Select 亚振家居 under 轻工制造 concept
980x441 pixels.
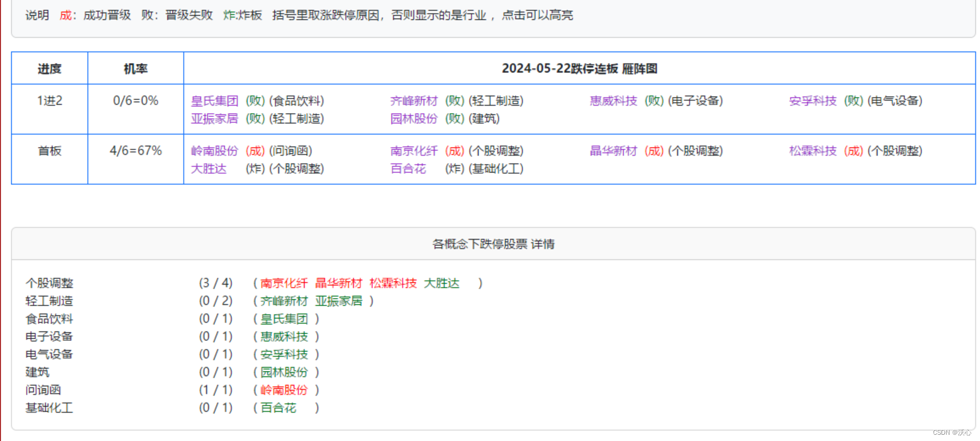point(338,301)
